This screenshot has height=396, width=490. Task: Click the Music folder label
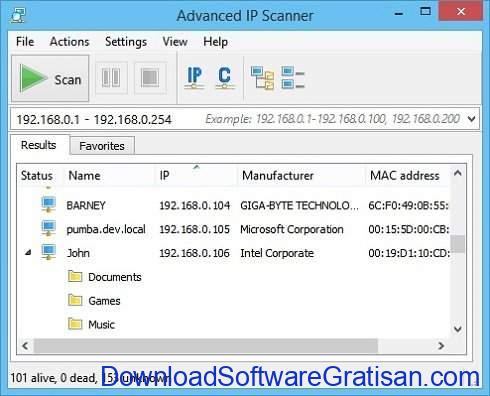click(101, 324)
